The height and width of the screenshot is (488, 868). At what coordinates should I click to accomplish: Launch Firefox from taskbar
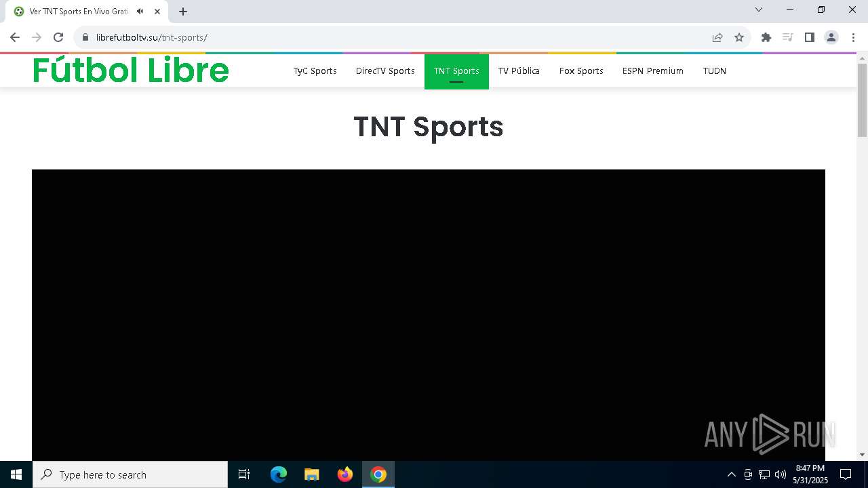coord(345,474)
